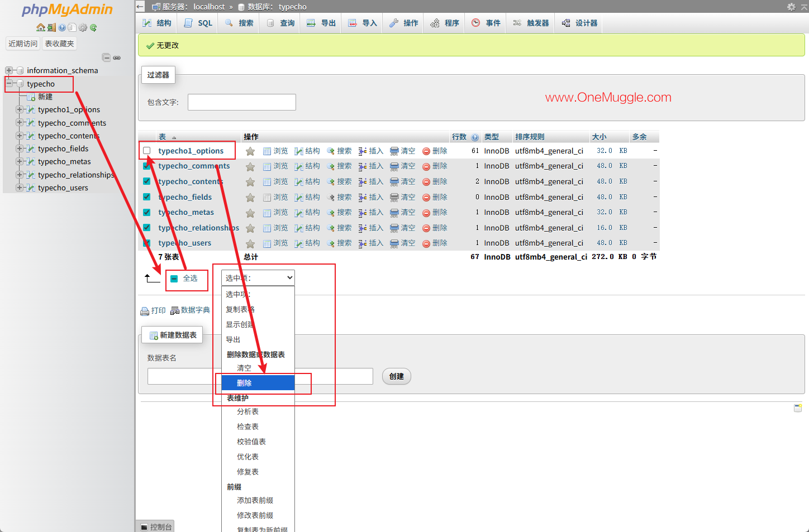
Task: Click the printer icon for 打印
Action: 145,311
